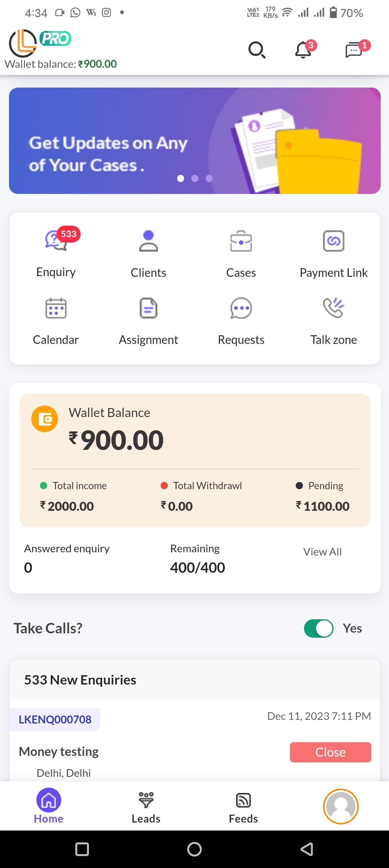Screen dimensions: 389x868
Task: Open enquiry ID LKENQ000708
Action: tap(55, 719)
